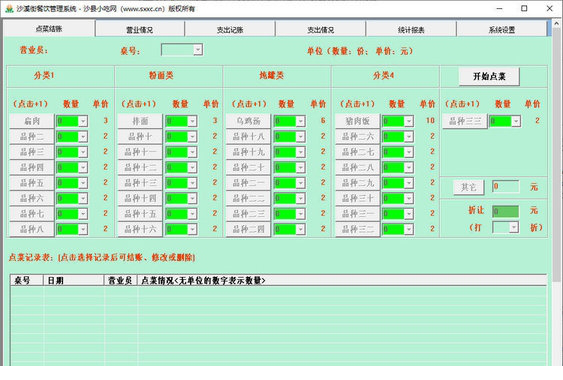Click the 开始点菜 button
Screen dimensions: 563x380
pyautogui.click(x=489, y=76)
